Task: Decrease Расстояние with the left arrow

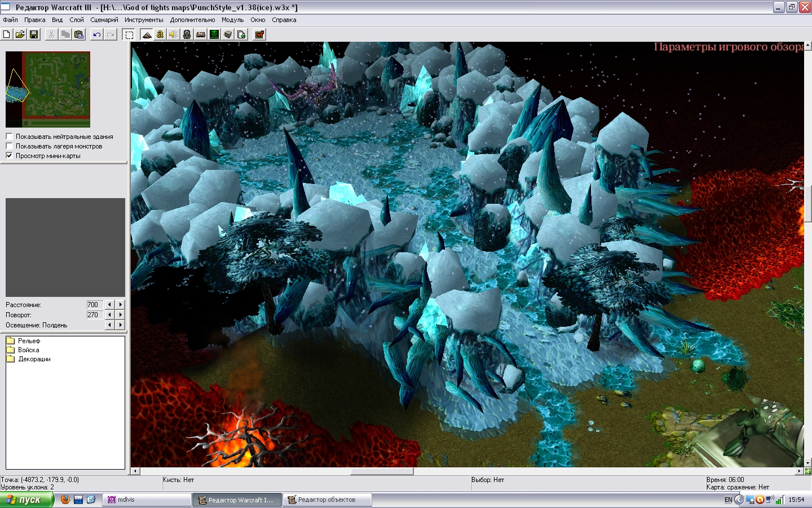Action: pos(110,305)
